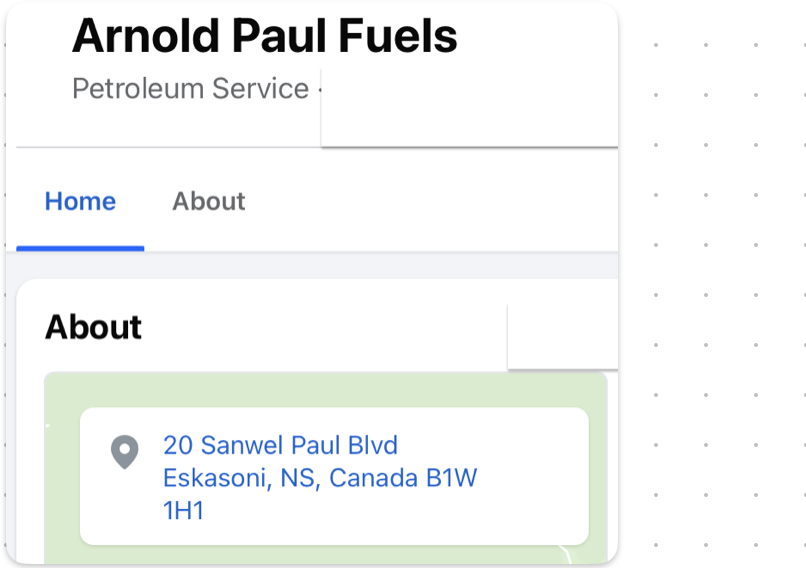This screenshot has width=806, height=568.
Task: Click the divider line above the tabs
Action: (160, 148)
